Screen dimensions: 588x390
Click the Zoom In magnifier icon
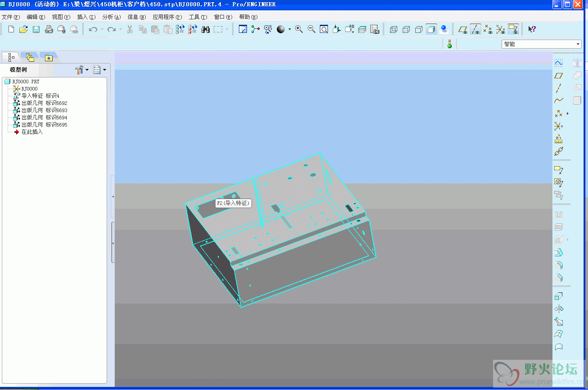[299, 29]
